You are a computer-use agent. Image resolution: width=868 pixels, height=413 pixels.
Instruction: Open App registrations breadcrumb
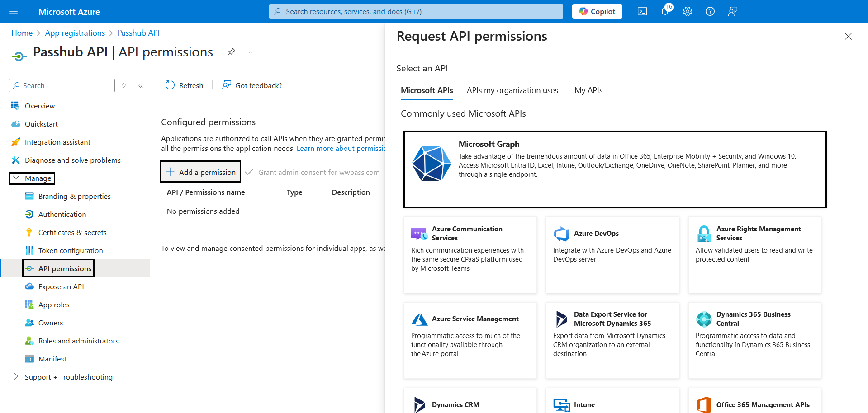click(x=75, y=33)
